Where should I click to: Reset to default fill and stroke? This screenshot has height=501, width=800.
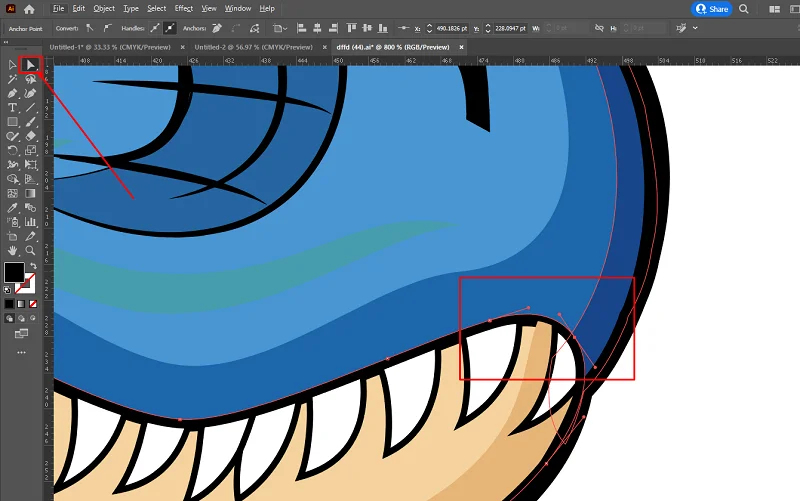point(7,290)
